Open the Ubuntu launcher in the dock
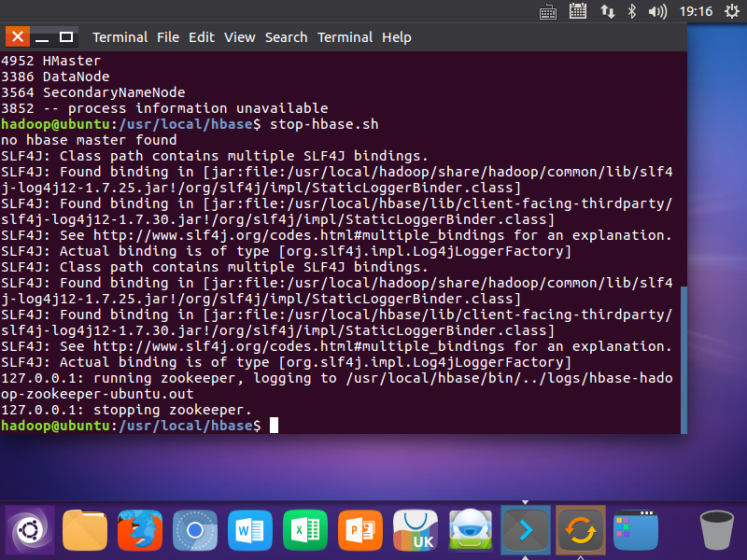747x560 pixels. (30, 530)
